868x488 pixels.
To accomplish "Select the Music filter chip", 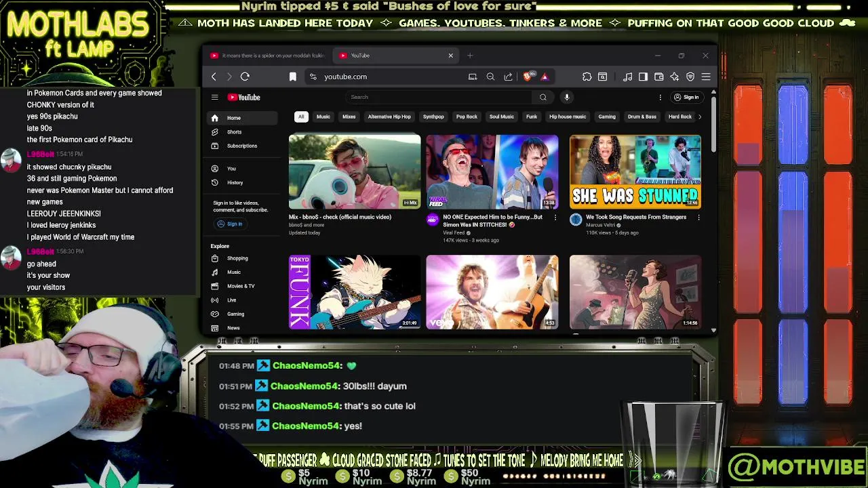I will [x=323, y=117].
